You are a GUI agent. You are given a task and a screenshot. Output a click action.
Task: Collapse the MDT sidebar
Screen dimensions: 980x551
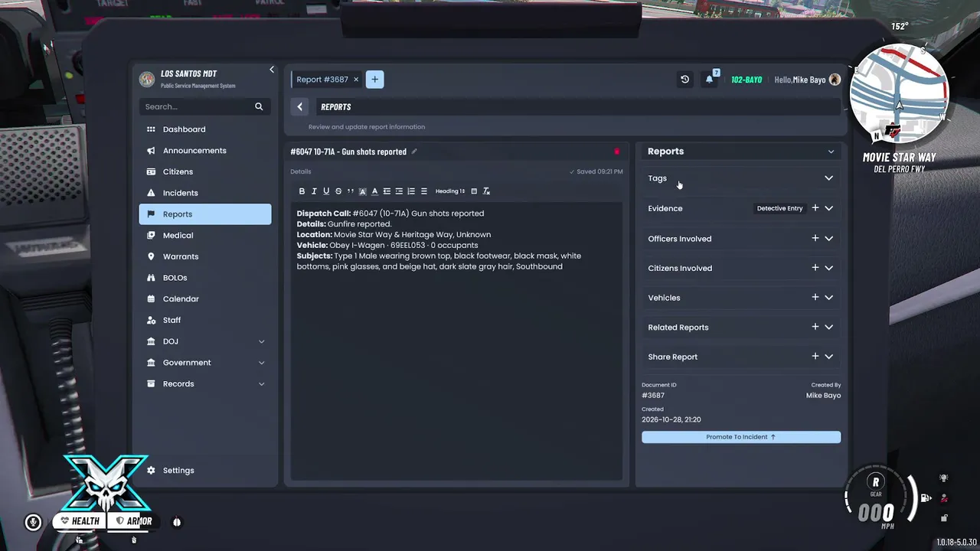pyautogui.click(x=272, y=70)
